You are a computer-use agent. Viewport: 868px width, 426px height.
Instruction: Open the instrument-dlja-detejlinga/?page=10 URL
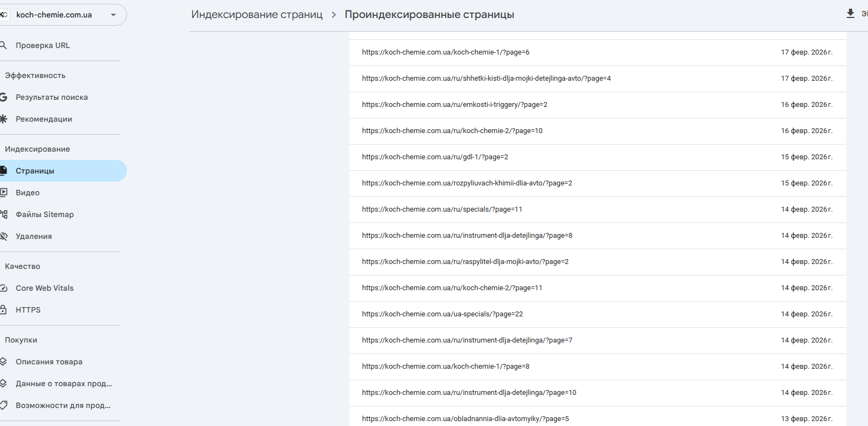(469, 393)
